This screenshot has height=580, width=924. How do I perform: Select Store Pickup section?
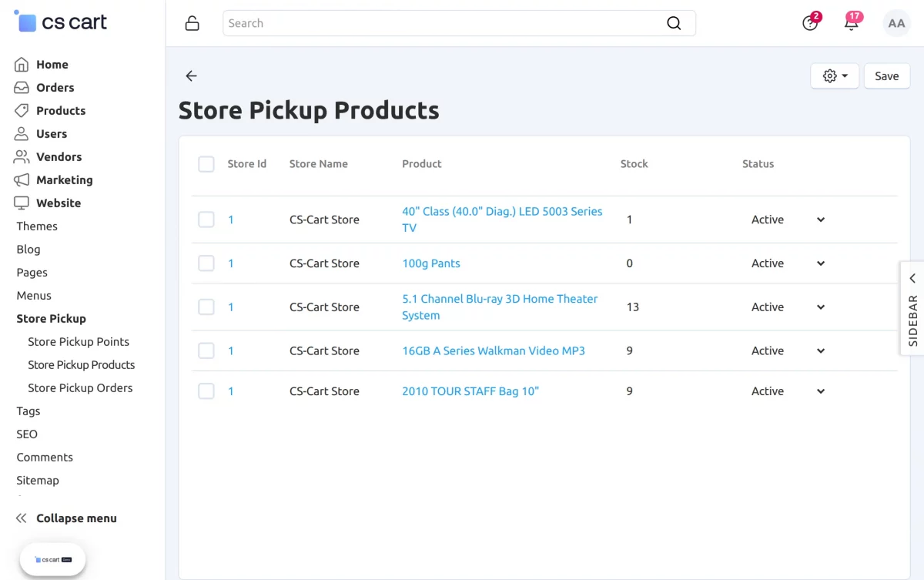pyautogui.click(x=51, y=319)
